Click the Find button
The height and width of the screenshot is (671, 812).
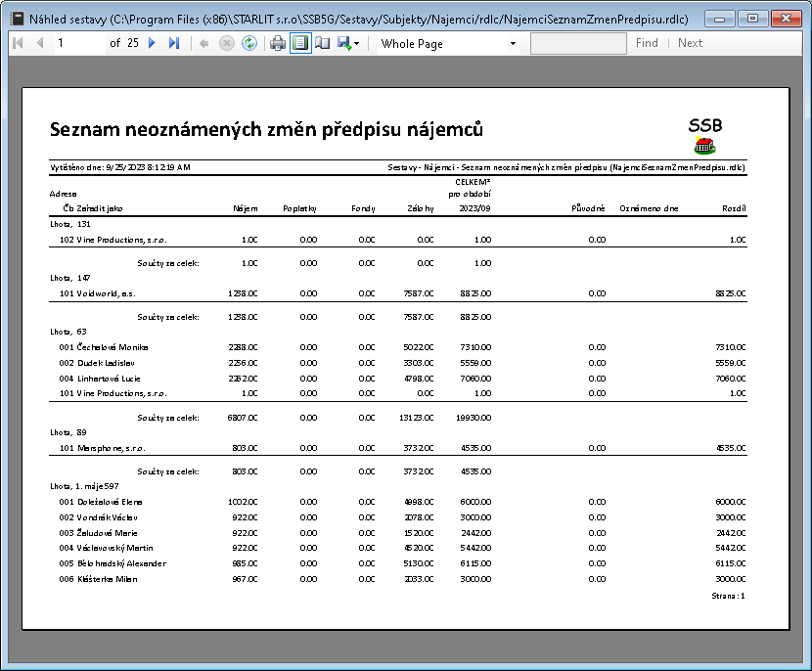[x=647, y=43]
